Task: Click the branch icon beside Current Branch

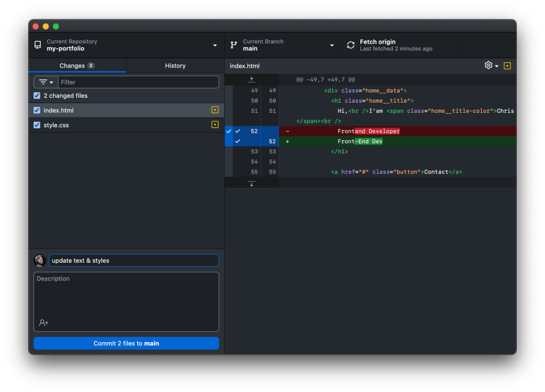Action: 233,45
